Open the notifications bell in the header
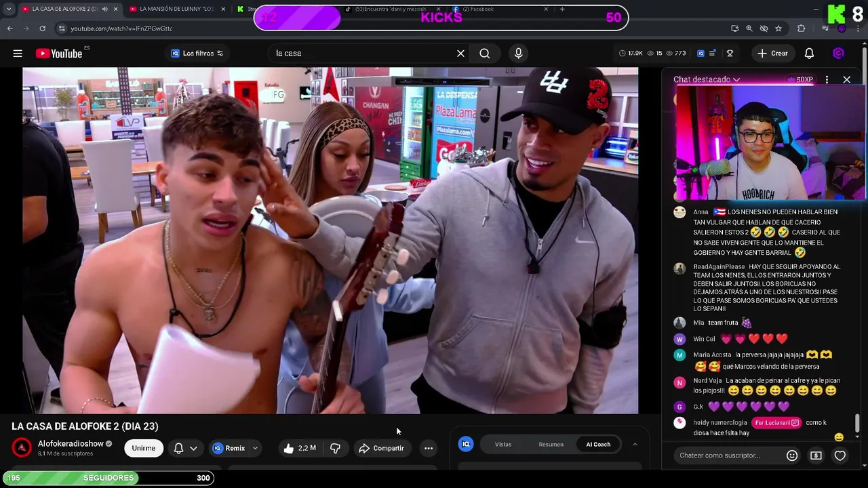Screen dimensions: 868x488 [x=809, y=54]
